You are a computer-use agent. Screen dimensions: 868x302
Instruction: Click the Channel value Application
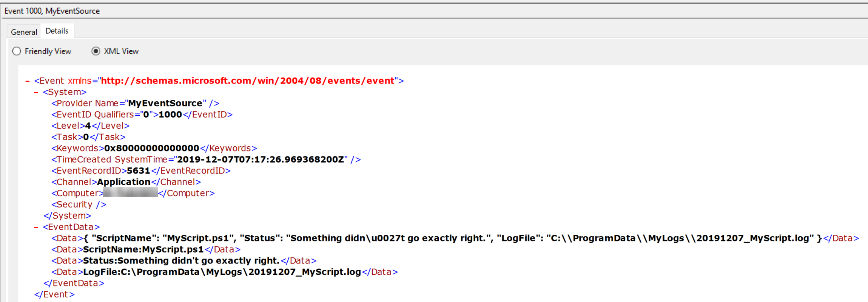pyautogui.click(x=123, y=182)
